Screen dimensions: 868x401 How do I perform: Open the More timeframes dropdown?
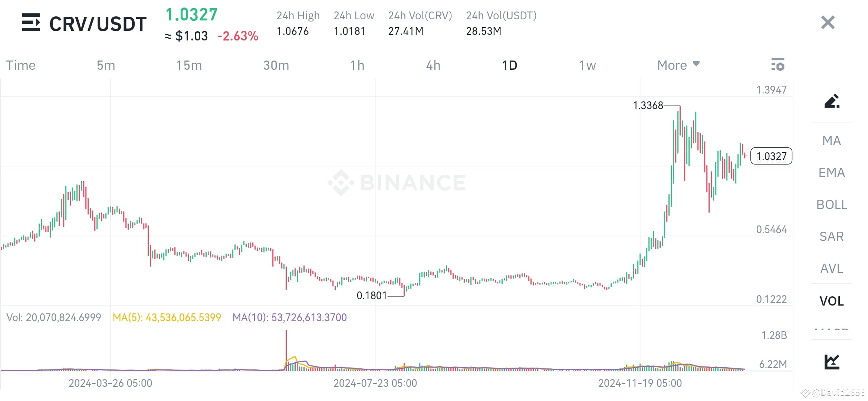tap(678, 65)
